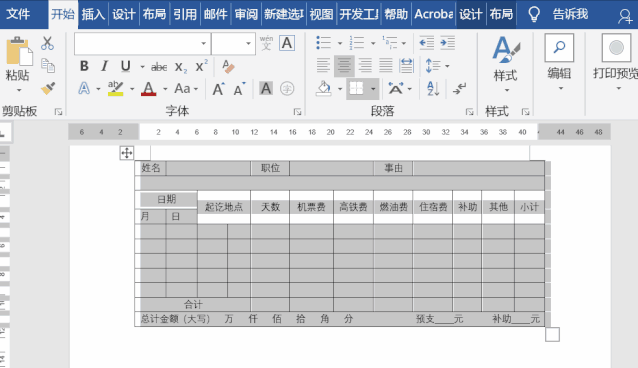This screenshot has width=638, height=368.
Task: Open the 文件 file tab
Action: [18, 14]
